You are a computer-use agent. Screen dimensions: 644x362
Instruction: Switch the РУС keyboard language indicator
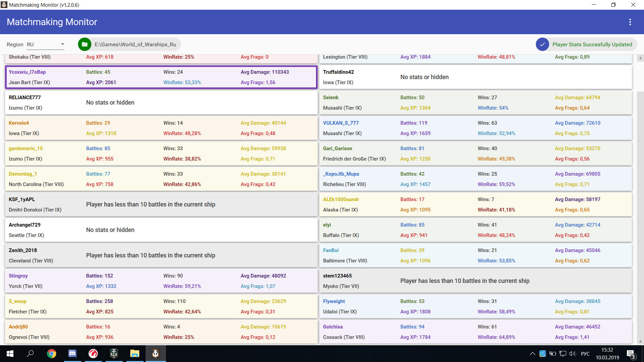(585, 354)
